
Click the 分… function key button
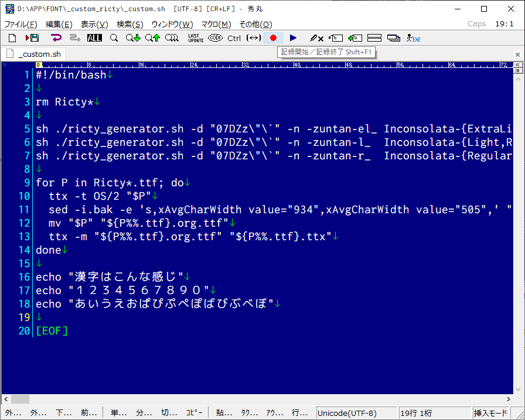click(x=144, y=412)
